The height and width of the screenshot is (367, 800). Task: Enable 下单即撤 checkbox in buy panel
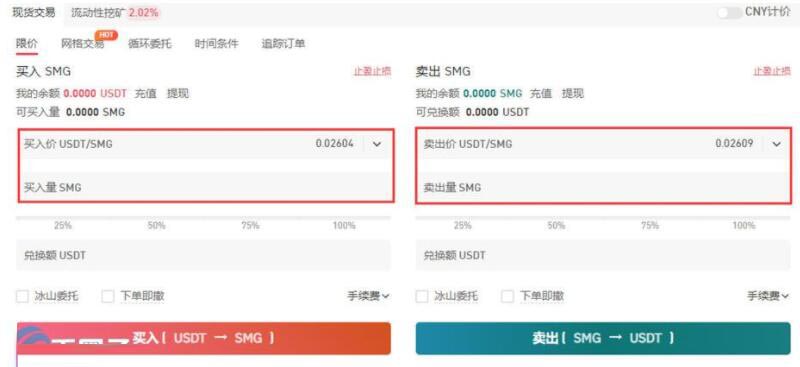108,296
